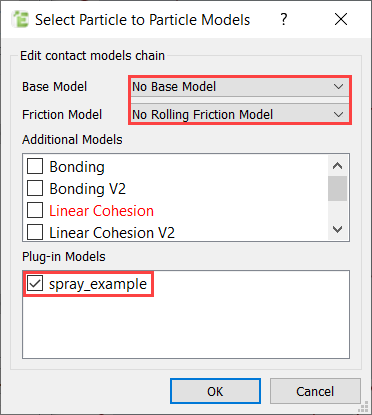The height and width of the screenshot is (415, 372).
Task: Click the EDEM application icon in title bar
Action: [x=20, y=19]
